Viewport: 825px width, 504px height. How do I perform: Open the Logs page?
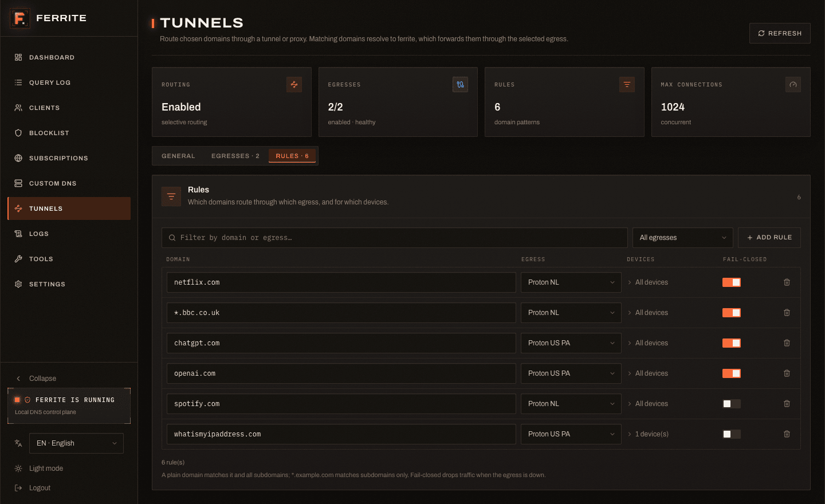point(69,234)
